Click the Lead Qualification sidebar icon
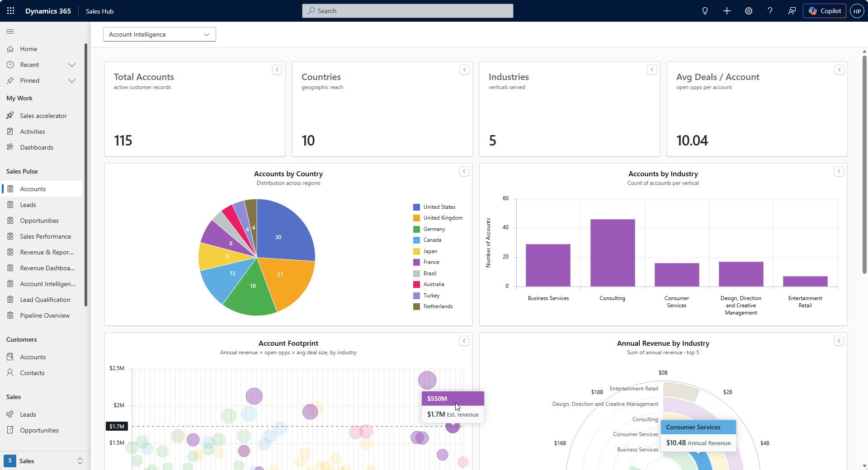The width and height of the screenshot is (868, 470). pos(10,300)
